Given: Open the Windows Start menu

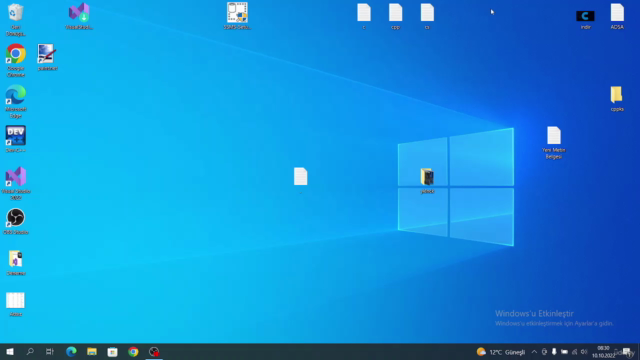Looking at the screenshot, I should click(10, 352).
